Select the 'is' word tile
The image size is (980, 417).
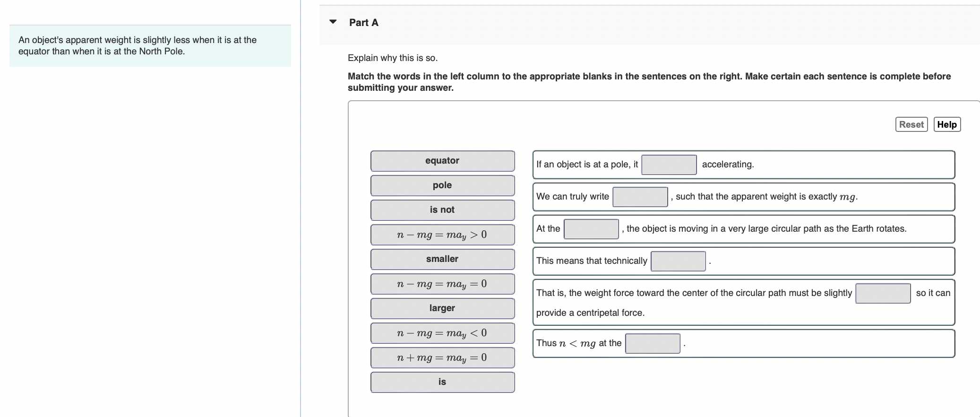tap(442, 382)
